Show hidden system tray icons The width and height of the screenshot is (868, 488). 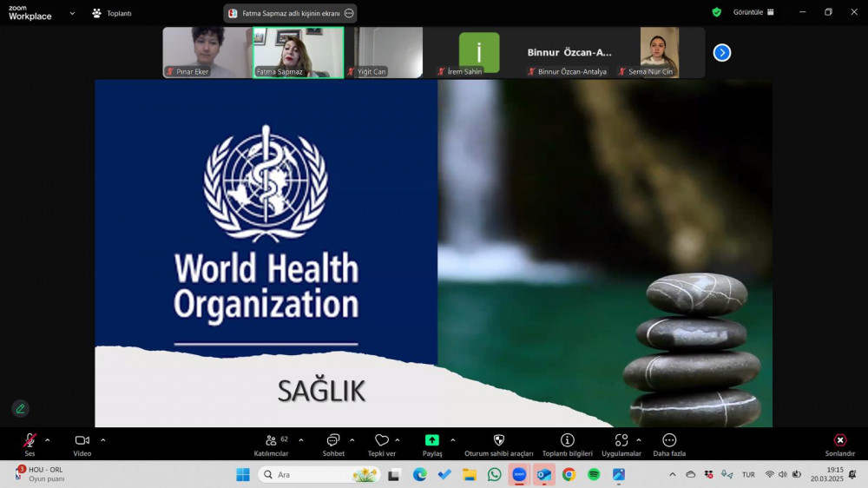[x=673, y=475]
